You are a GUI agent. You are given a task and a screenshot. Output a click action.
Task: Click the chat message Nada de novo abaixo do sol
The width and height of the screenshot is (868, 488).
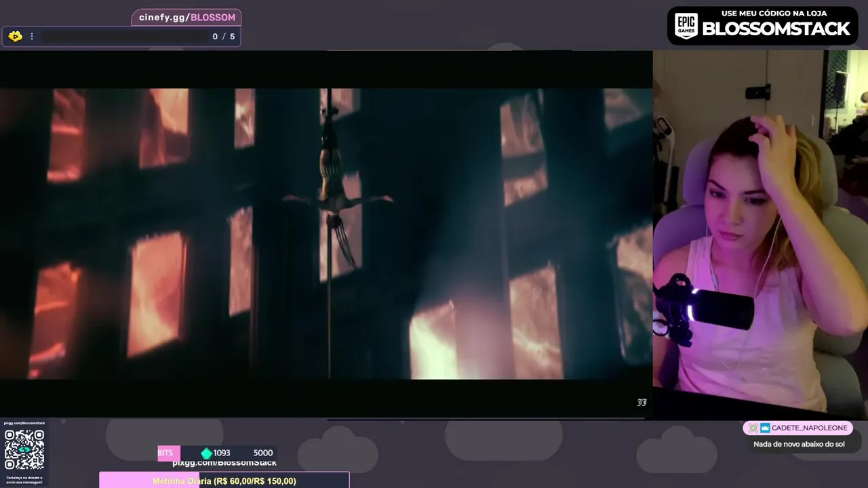[799, 445]
